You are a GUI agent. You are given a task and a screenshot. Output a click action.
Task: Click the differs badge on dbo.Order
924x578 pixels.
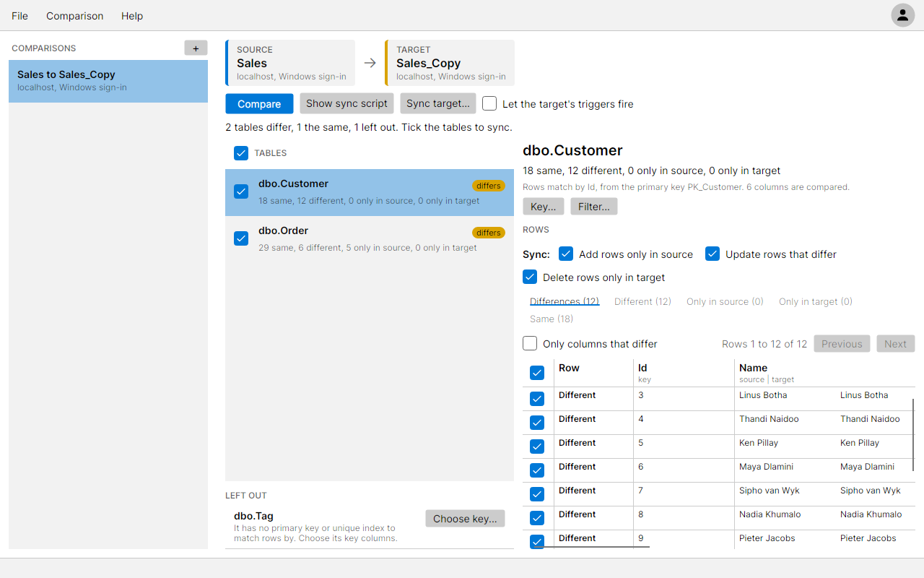[489, 233]
